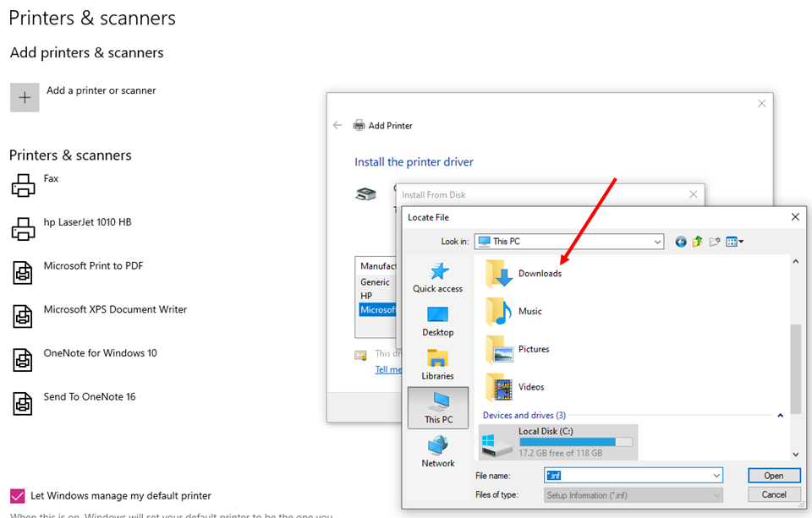Image resolution: width=812 pixels, height=518 pixels.
Task: Select Microsoft in the Manufacturer list
Action: 377,309
